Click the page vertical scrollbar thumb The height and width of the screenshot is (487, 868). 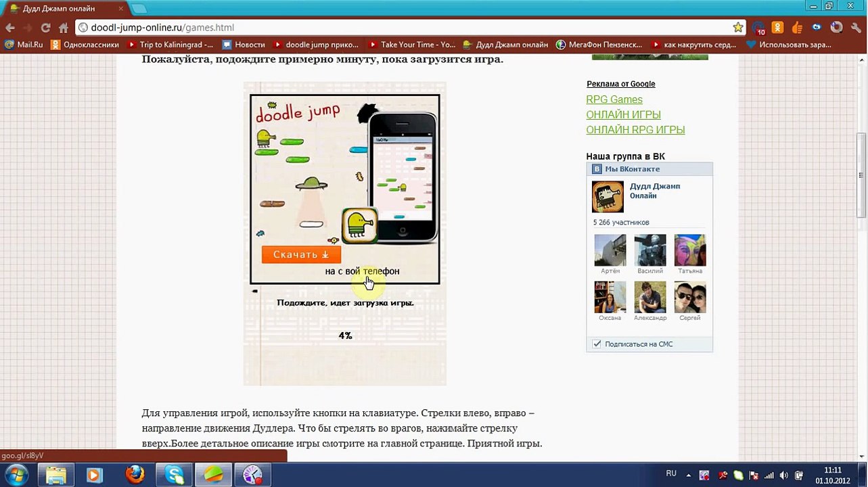[x=862, y=175]
